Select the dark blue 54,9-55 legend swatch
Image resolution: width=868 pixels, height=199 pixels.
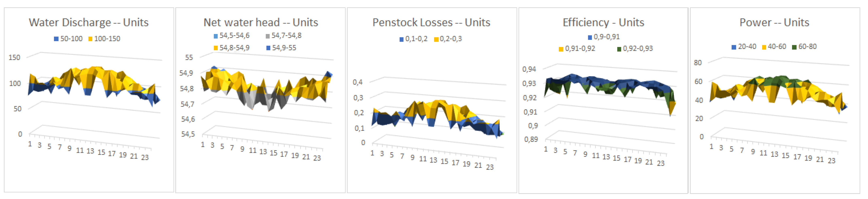[x=268, y=48]
